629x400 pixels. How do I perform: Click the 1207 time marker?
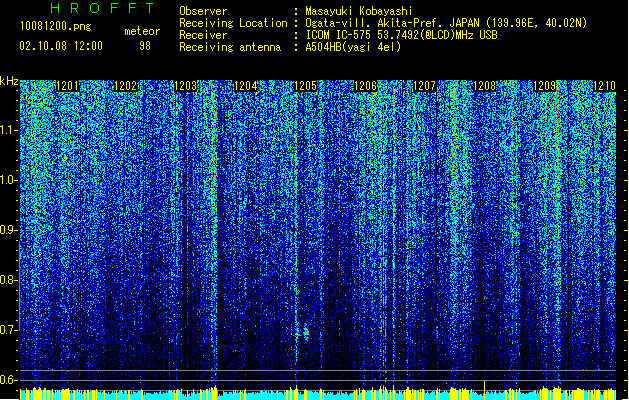click(x=424, y=86)
